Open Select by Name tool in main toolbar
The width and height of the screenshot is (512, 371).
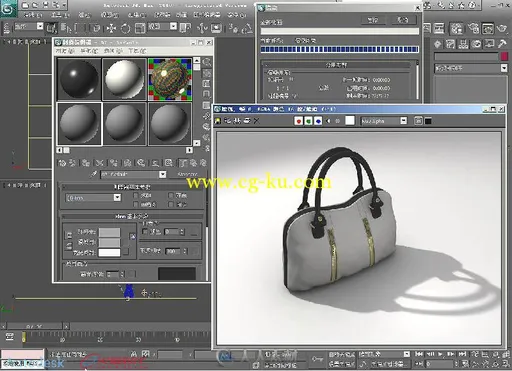[66, 28]
